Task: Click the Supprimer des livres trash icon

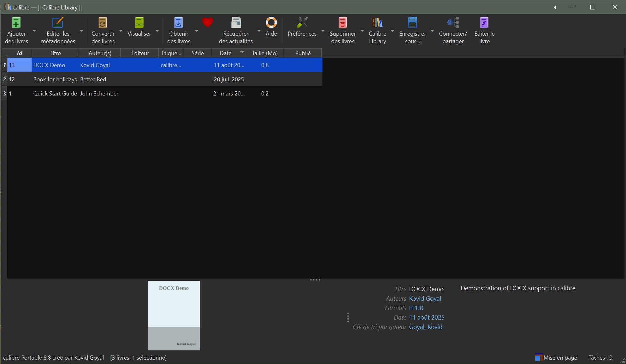Action: [343, 23]
